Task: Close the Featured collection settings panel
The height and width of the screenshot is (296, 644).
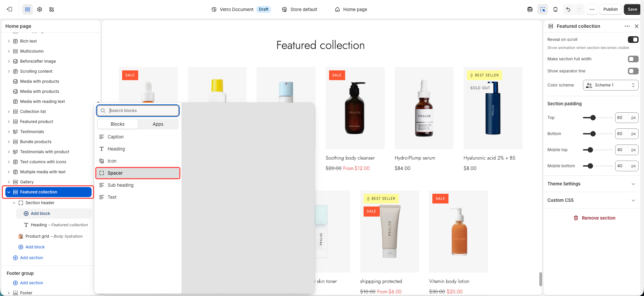Action: pos(637,26)
